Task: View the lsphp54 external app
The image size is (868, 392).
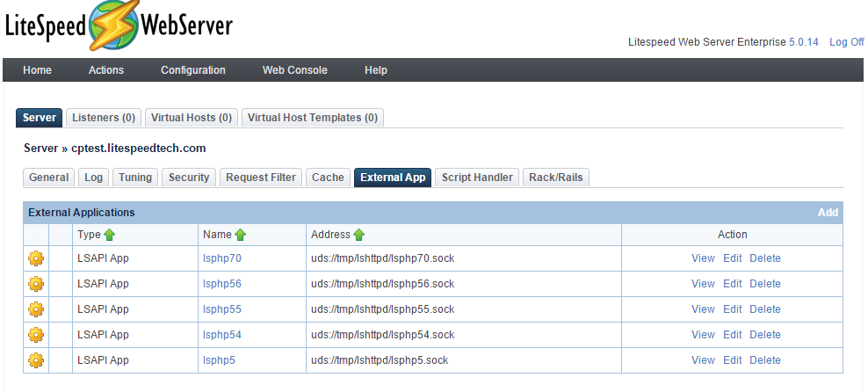Action: tap(703, 335)
